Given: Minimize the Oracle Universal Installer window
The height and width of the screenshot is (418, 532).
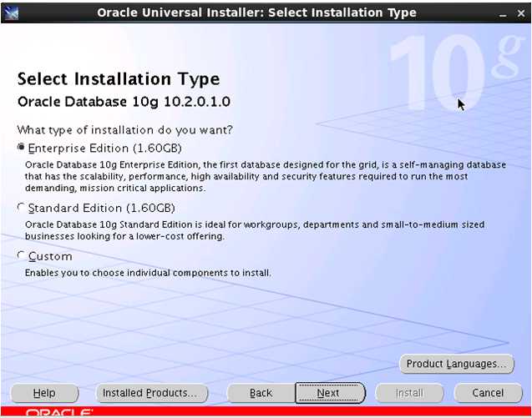Looking at the screenshot, I should coord(503,14).
